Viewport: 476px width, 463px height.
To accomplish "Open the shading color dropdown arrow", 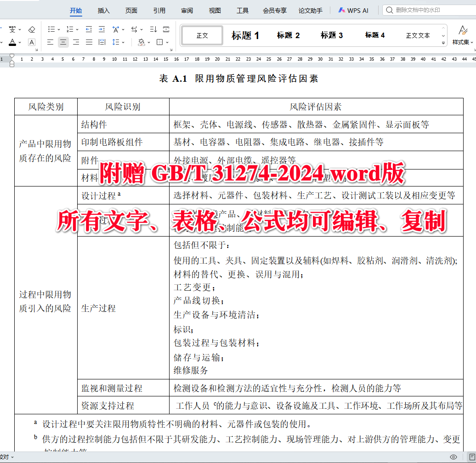I will point(149,42).
